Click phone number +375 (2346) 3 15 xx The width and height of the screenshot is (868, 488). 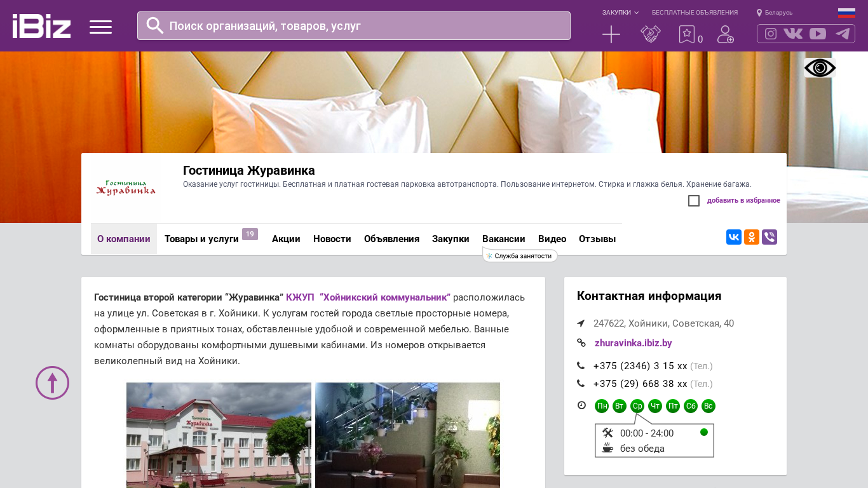point(641,366)
